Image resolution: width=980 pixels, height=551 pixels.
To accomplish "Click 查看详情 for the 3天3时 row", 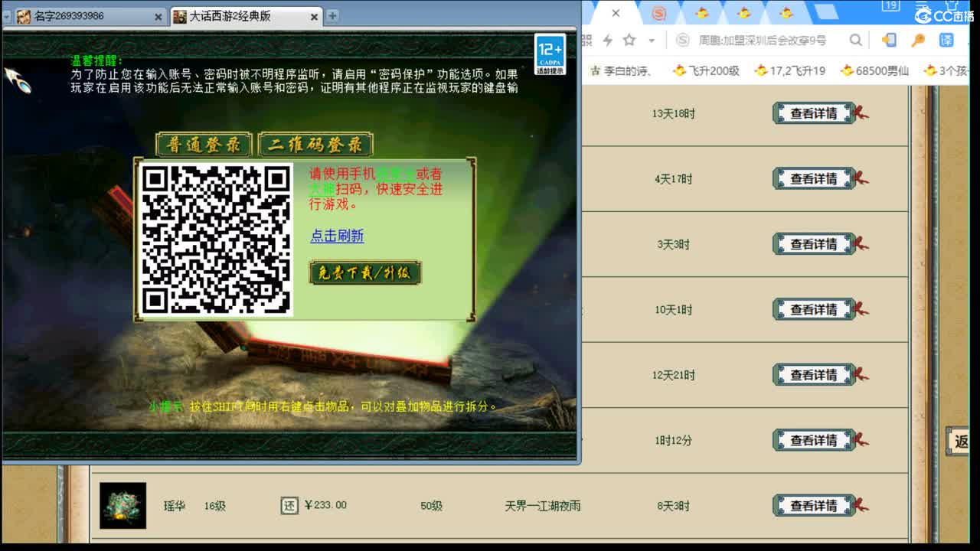I will (813, 244).
